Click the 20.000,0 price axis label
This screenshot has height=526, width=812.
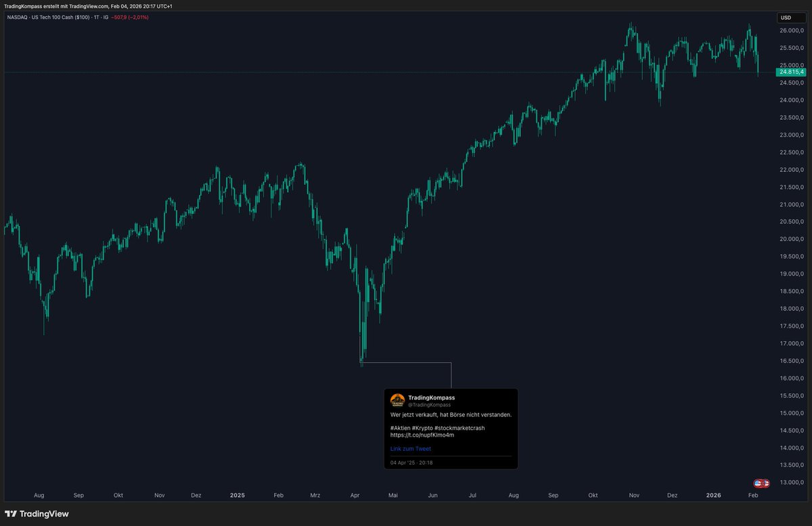click(x=792, y=240)
